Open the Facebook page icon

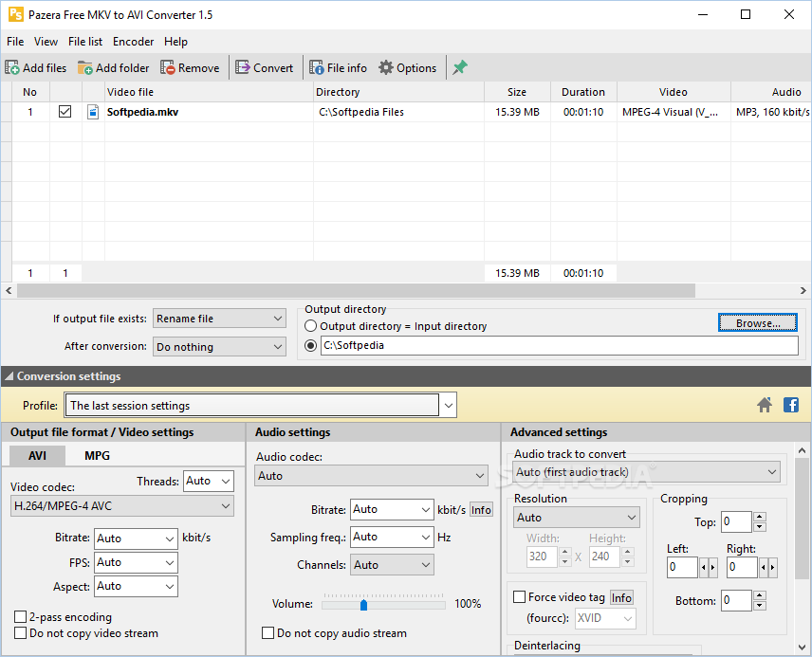coord(791,405)
